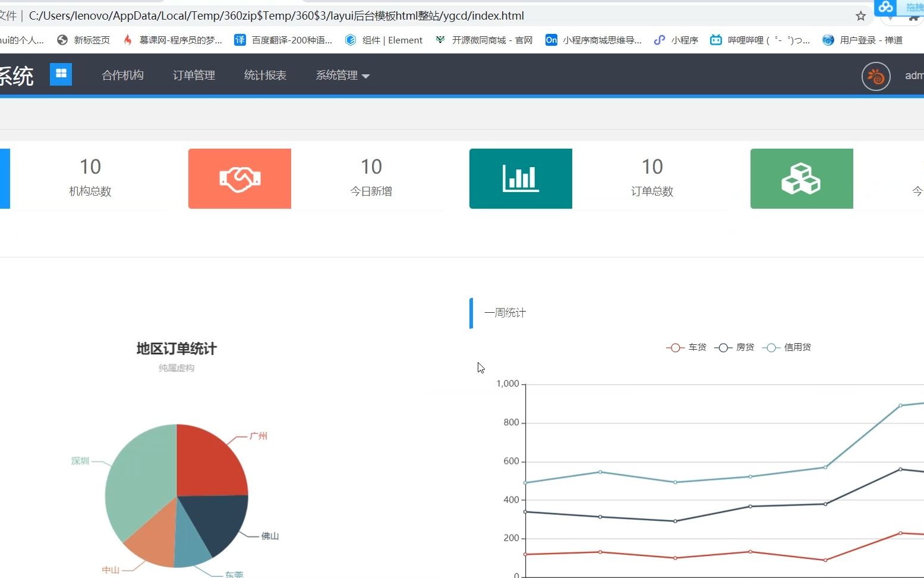Viewport: 924px width, 578px height.
Task: Click the 一周统计 section heading
Action: tap(505, 313)
